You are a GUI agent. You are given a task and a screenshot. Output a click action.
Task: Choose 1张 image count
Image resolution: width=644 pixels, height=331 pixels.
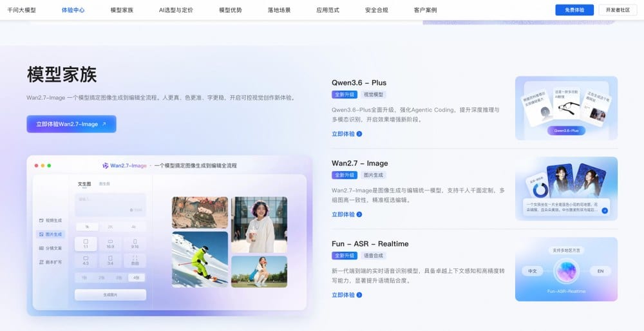click(x=84, y=278)
